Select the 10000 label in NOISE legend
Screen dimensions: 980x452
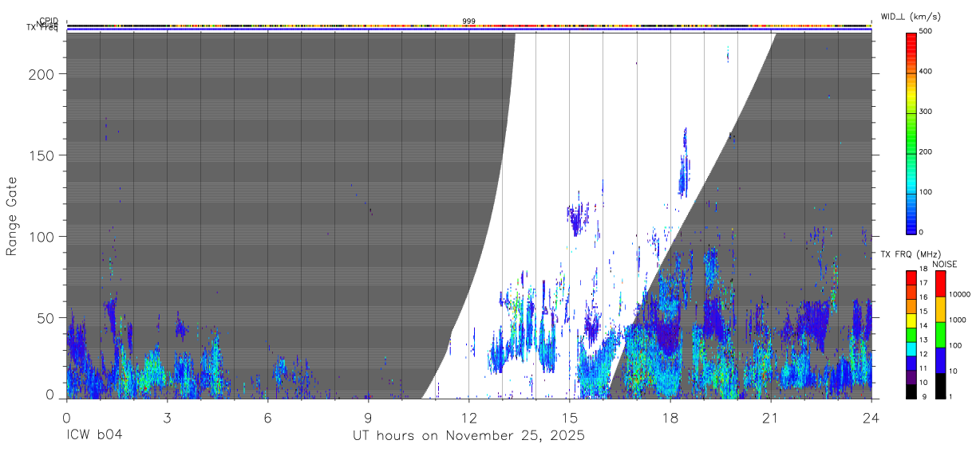click(x=959, y=294)
